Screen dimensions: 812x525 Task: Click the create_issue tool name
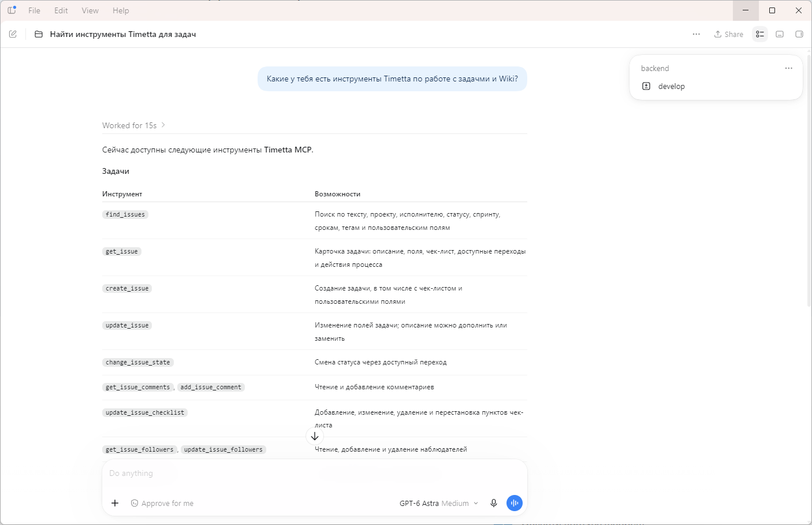click(x=127, y=288)
